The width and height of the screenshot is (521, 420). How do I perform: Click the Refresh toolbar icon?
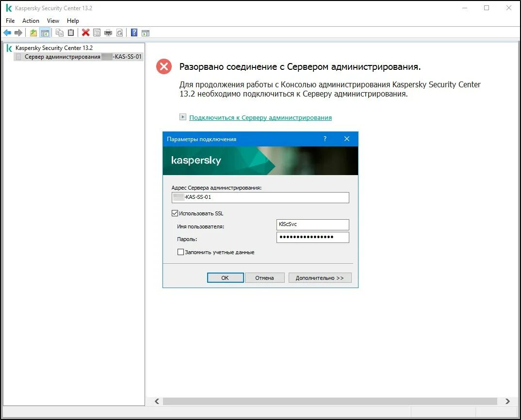(119, 32)
